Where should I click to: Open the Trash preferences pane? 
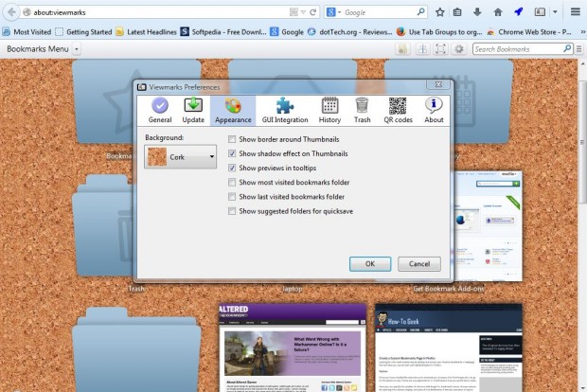362,111
